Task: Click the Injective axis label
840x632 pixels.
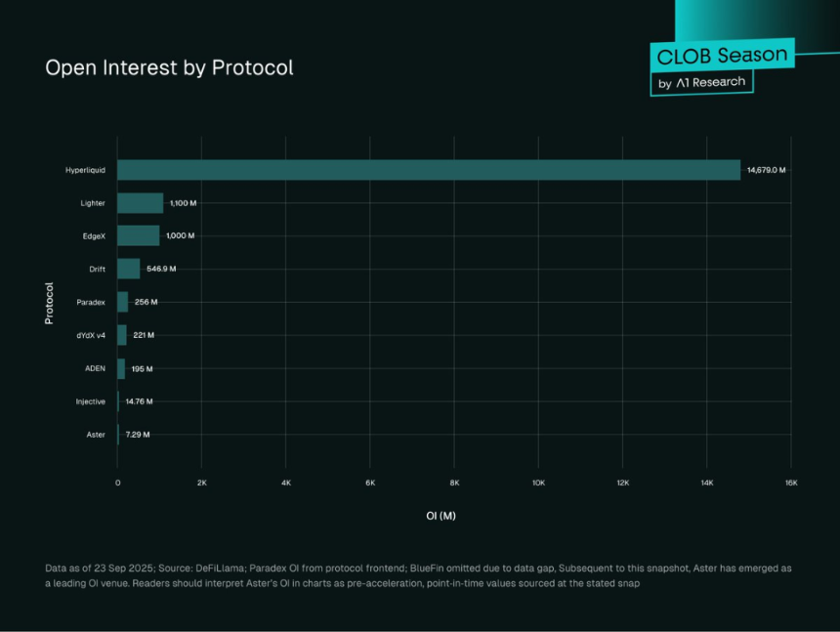Action: point(91,401)
